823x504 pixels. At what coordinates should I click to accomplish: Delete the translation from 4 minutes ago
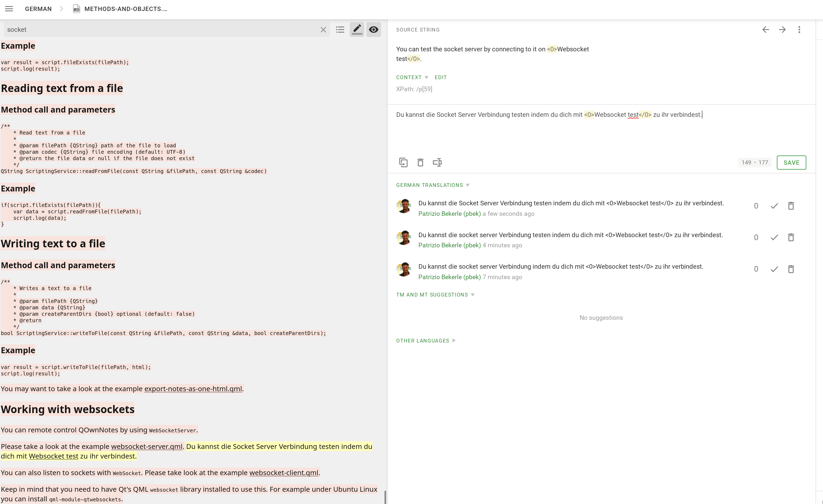pyautogui.click(x=791, y=237)
